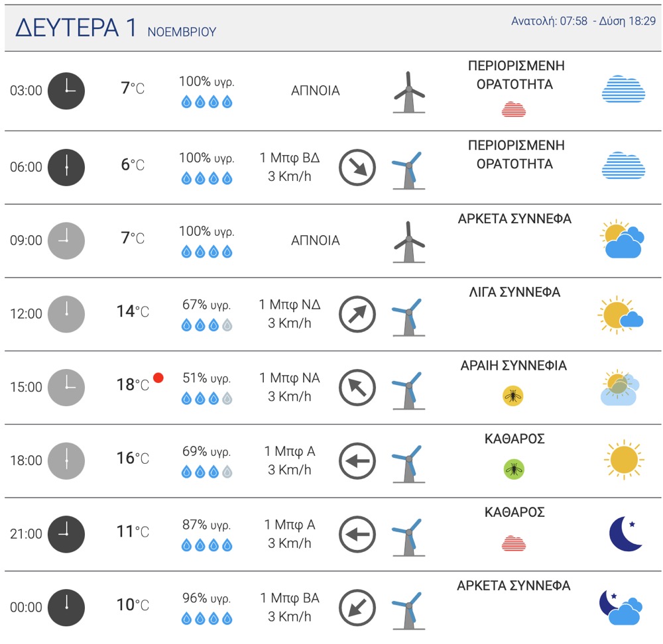The image size is (663, 644).
Task: Click the wind turbine icon at 09:00
Action: pyautogui.click(x=409, y=242)
